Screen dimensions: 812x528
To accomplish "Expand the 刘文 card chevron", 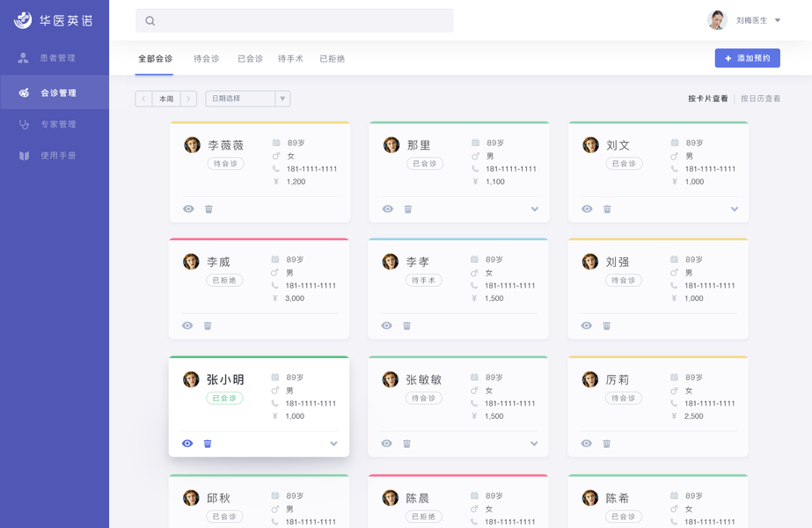I will click(x=734, y=209).
